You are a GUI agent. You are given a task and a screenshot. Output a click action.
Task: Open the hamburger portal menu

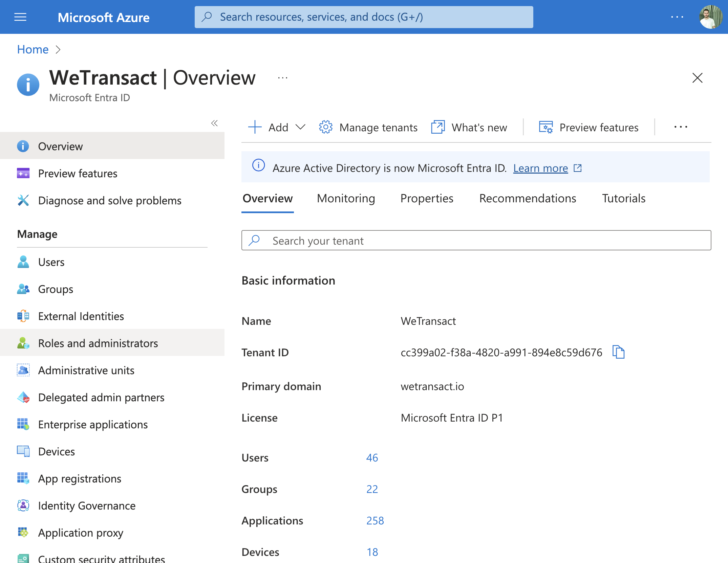[x=20, y=17]
